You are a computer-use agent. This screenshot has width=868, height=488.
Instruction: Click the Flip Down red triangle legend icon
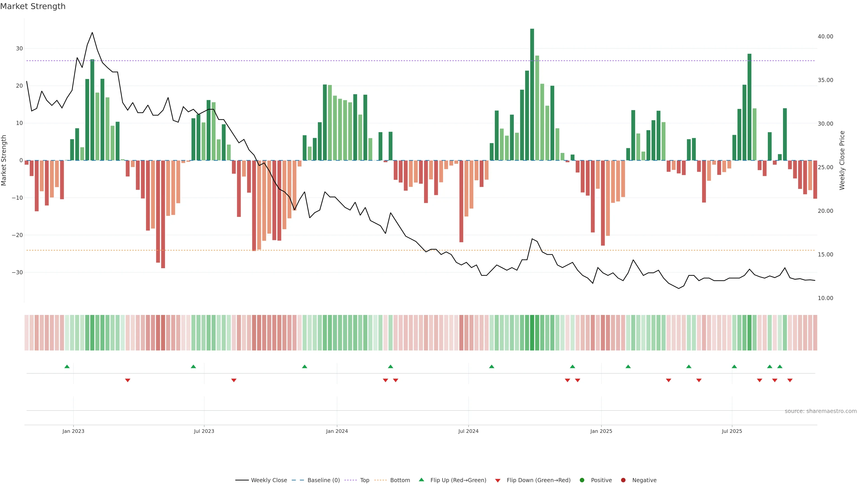click(x=498, y=481)
